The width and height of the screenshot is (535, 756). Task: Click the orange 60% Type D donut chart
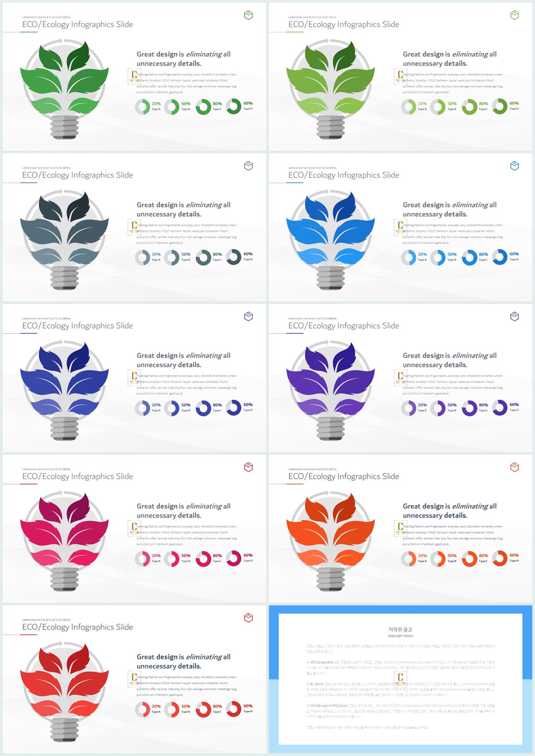pos(500,559)
